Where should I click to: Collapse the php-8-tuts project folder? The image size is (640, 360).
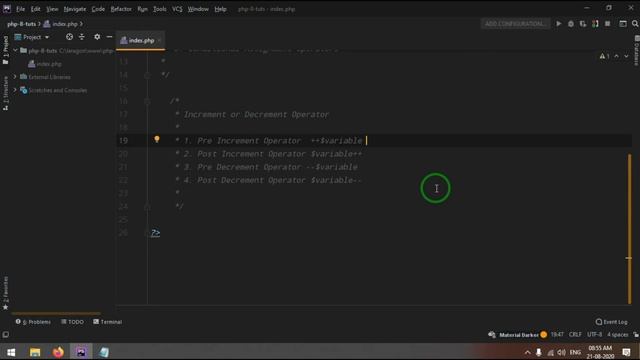click(16, 51)
